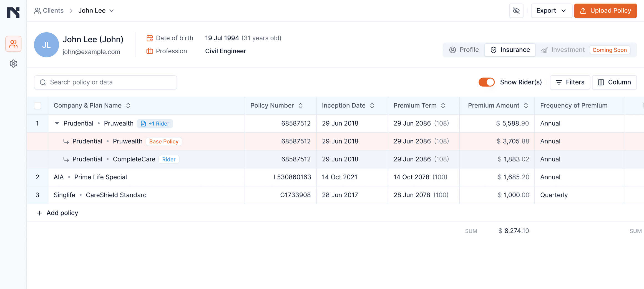Open the Clients panel in sidebar

pos(13,44)
